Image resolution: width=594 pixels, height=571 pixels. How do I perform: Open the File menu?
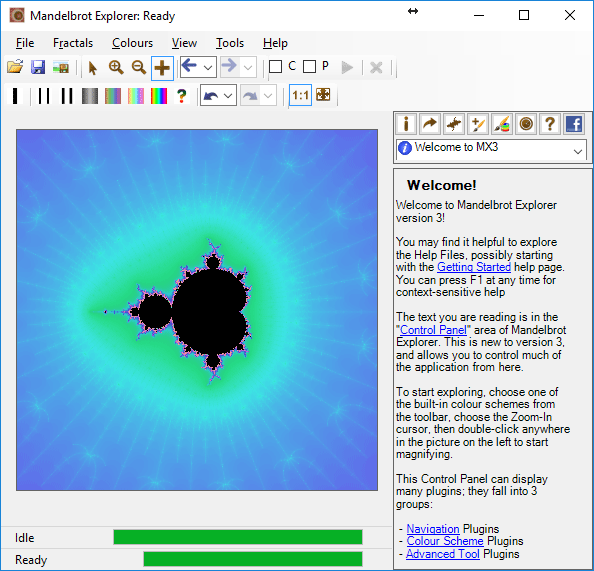point(25,43)
